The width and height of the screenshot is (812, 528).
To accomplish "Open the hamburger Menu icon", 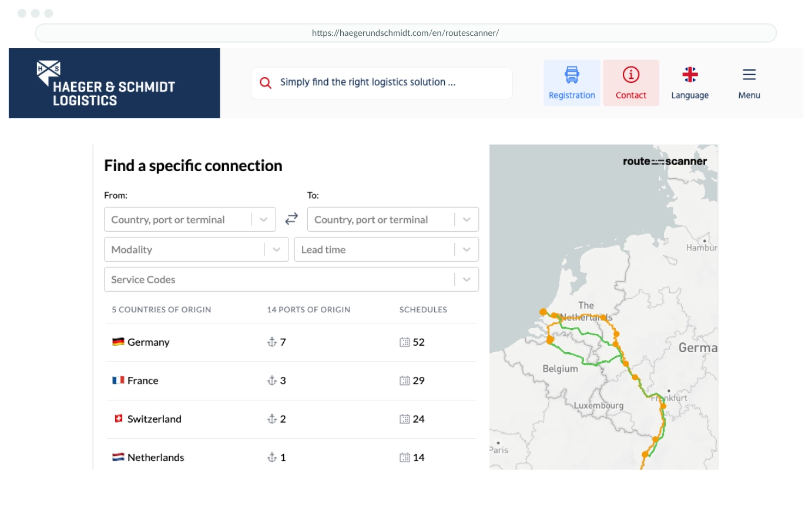I will coord(749,75).
